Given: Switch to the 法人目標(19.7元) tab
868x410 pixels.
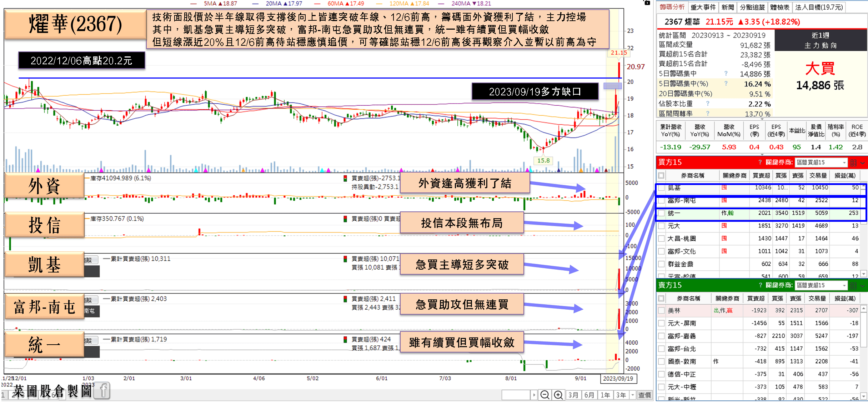Looking at the screenshot, I should [819, 7].
